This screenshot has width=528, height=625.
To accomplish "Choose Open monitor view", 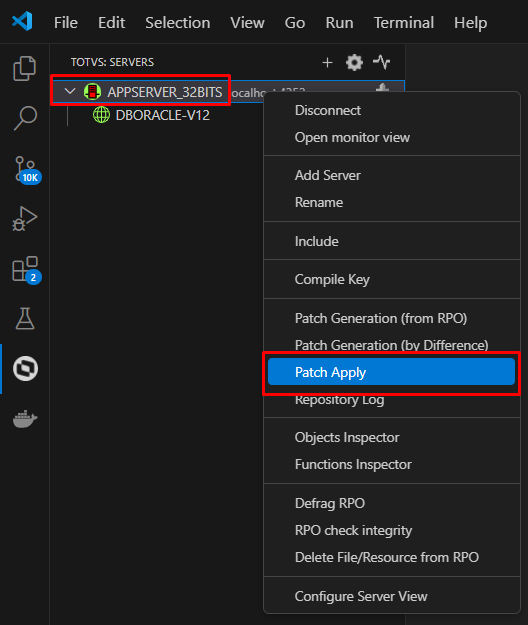I will (392, 138).
